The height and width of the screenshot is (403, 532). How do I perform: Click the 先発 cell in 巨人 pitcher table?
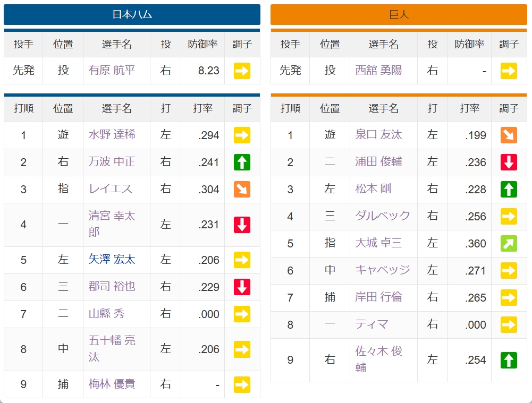point(290,70)
